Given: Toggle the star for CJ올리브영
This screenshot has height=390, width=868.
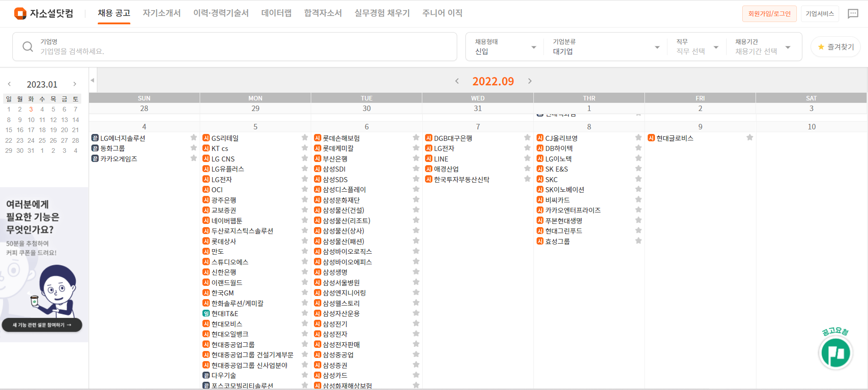Looking at the screenshot, I should [x=638, y=137].
